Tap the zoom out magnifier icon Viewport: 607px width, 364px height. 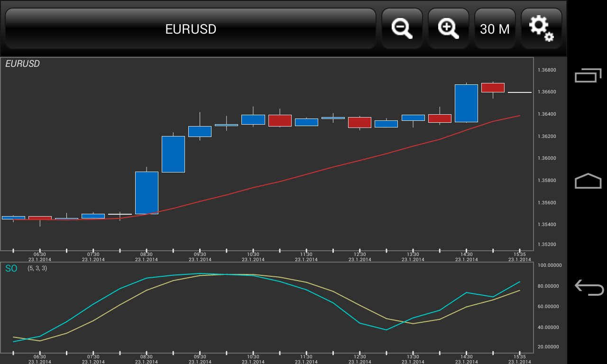click(402, 28)
